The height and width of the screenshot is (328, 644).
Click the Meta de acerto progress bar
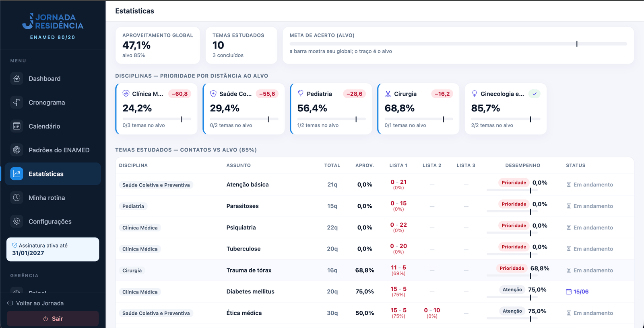458,43
